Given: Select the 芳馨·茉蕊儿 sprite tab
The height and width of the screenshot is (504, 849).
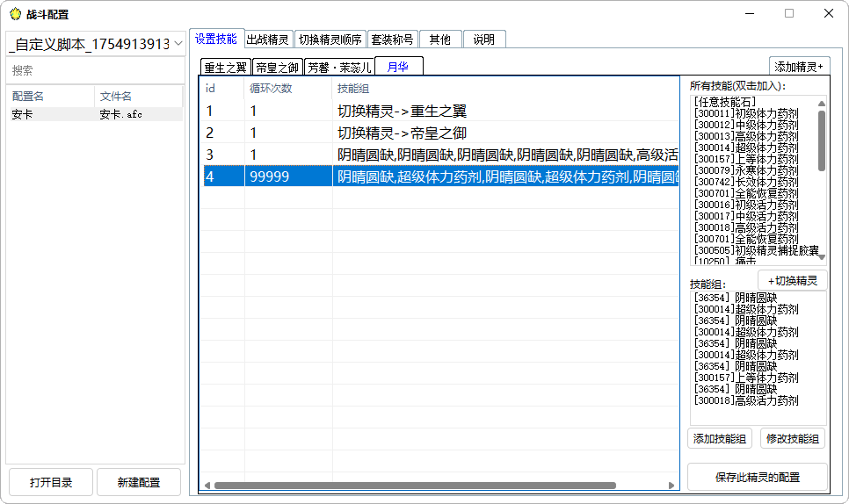Looking at the screenshot, I should [339, 67].
